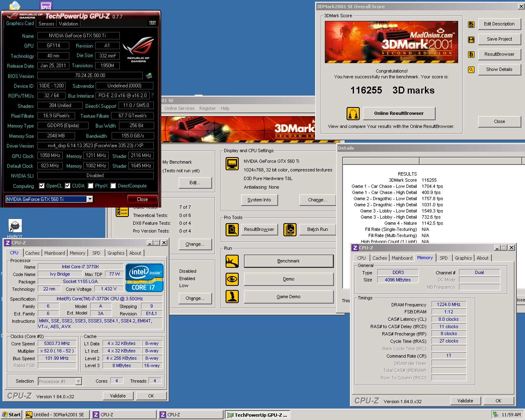Click the GPU name field in GPU-Z
Viewport: 525px width, 420px height.
(78, 36)
